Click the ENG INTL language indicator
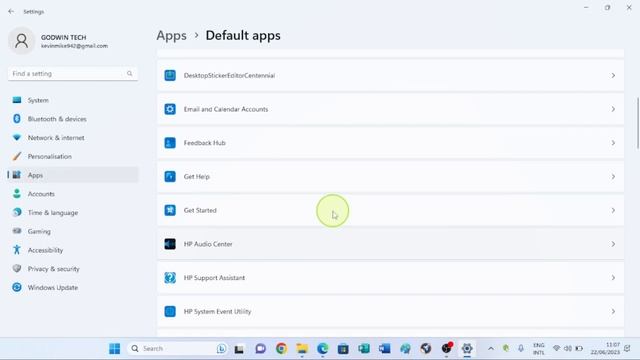Image resolution: width=640 pixels, height=360 pixels. (539, 349)
